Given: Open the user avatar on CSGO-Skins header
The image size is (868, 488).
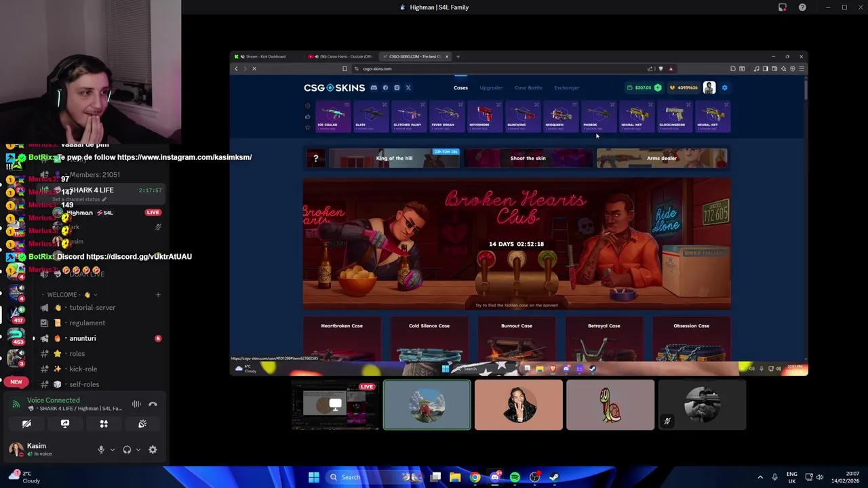Looking at the screenshot, I should (x=709, y=87).
